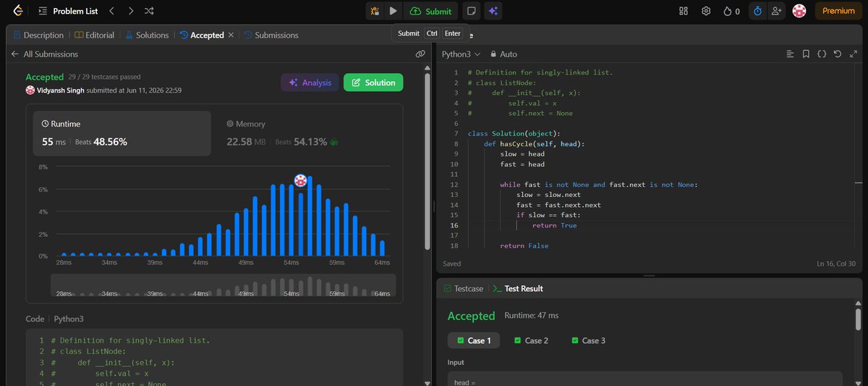Viewport: 868px width, 386px height.
Task: Click line 18 'return False' in editor
Action: (x=524, y=246)
